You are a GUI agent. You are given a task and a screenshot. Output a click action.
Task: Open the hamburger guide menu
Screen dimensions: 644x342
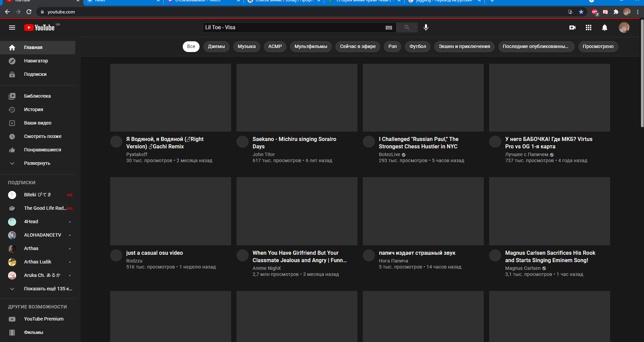pyautogui.click(x=12, y=28)
